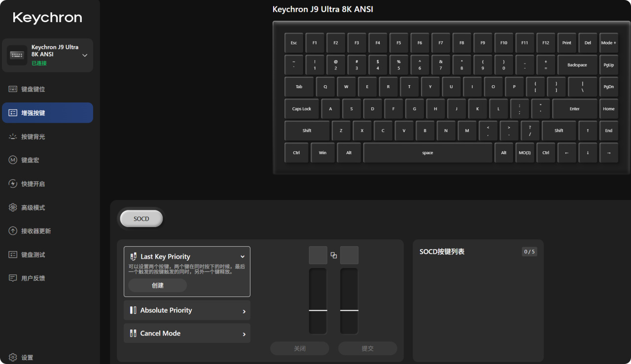Click the tilde and backtick key

(294, 65)
